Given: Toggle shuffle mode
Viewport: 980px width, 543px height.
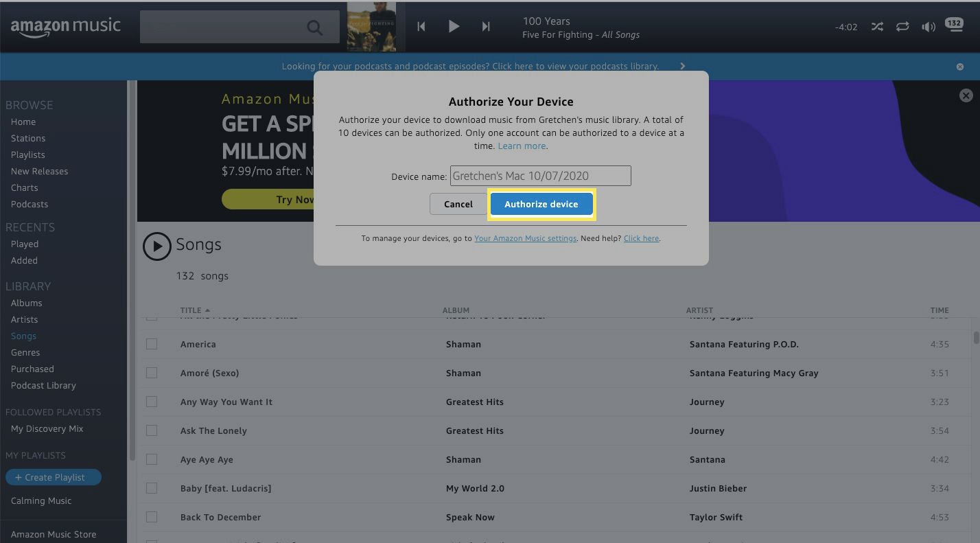Looking at the screenshot, I should click(x=877, y=27).
